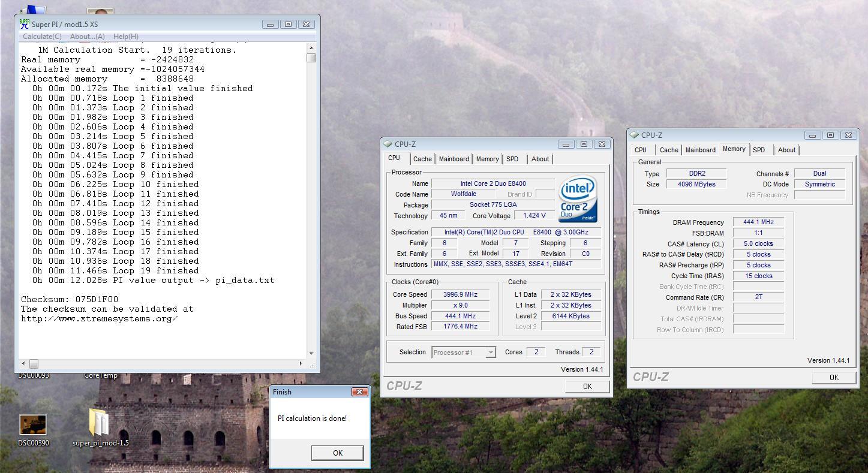Click Super PI horizontal scrollbar left arrow
Viewport: 868px width, 473px height.
click(24, 363)
